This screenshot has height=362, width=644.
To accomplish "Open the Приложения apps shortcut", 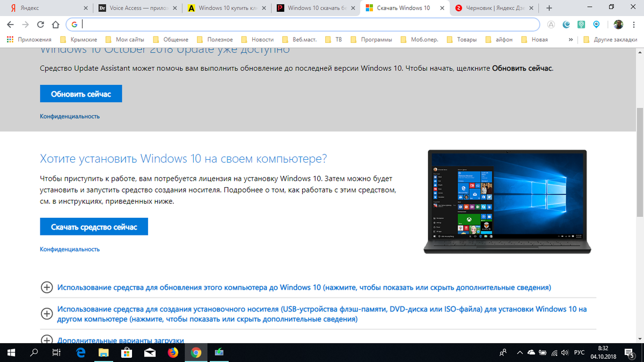I will tap(29, 40).
